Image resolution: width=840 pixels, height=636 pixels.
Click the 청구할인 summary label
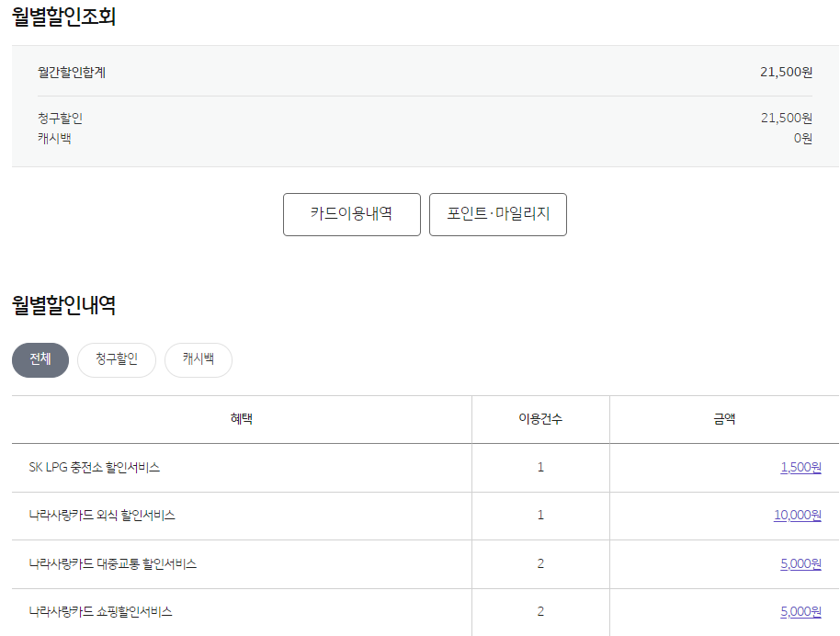60,118
